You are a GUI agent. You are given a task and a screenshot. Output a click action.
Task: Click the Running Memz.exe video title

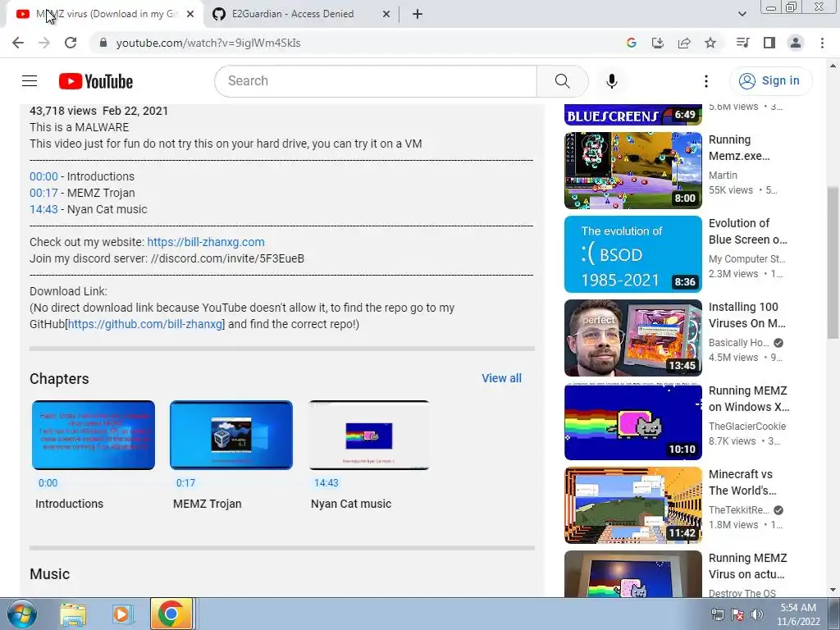739,148
